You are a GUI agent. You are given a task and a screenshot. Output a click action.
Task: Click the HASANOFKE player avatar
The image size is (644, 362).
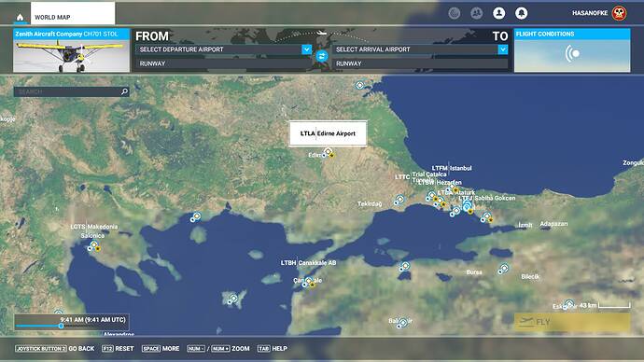coord(619,13)
